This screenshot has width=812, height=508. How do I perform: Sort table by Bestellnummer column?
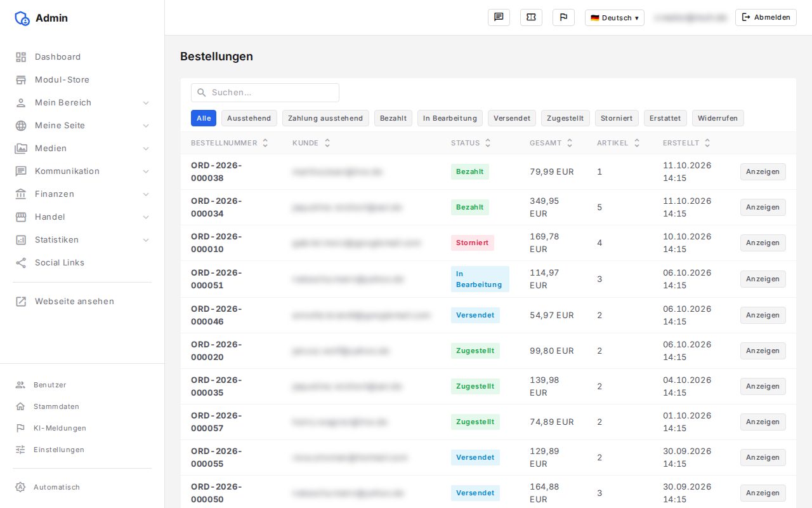tap(230, 144)
